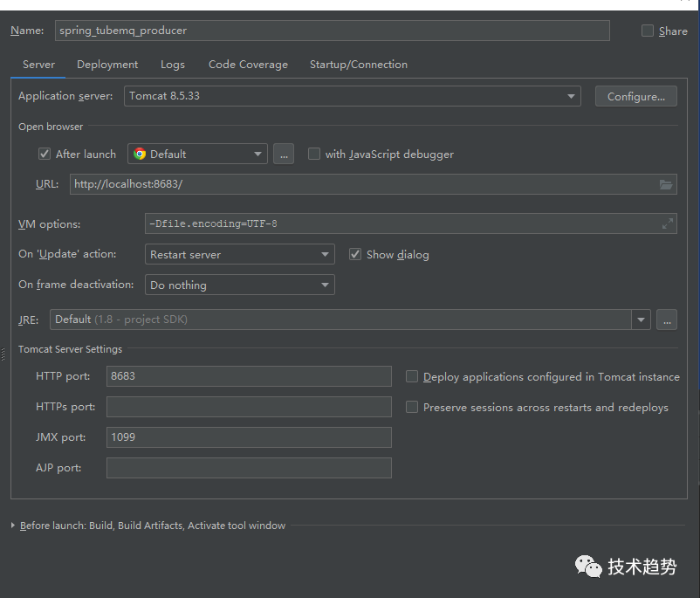This screenshot has width=700, height=598.
Task: Click the JRE Default project SDK field
Action: 340,320
